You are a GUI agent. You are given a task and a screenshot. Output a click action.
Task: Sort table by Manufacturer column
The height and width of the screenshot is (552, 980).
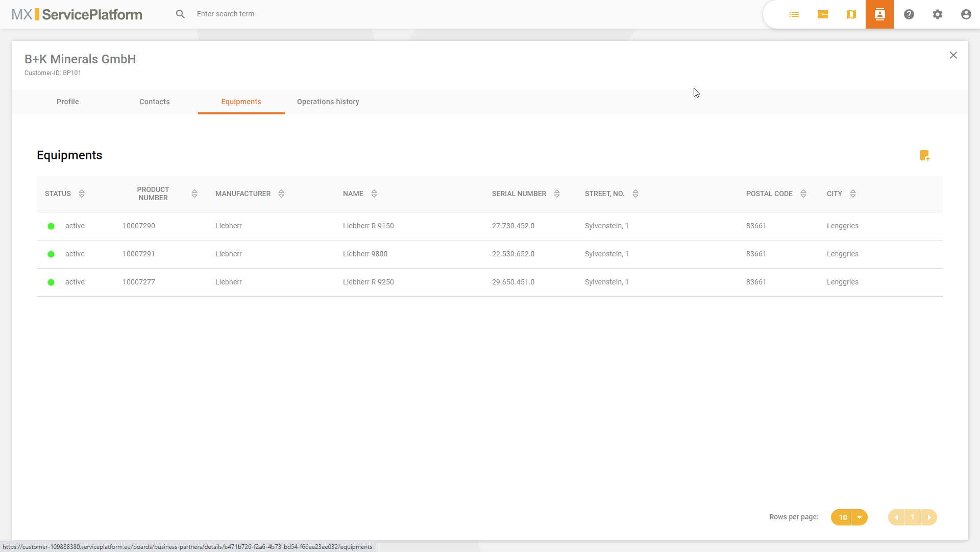click(x=281, y=194)
